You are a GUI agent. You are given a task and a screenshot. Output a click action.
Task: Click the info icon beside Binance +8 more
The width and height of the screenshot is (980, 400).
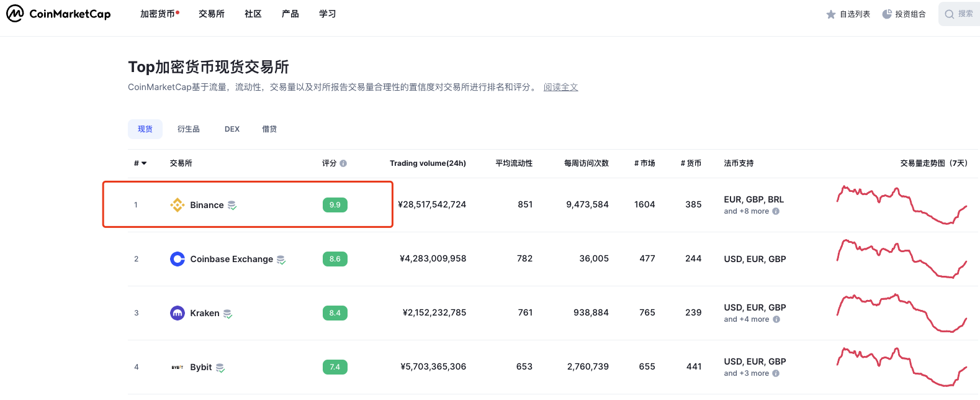point(776,211)
